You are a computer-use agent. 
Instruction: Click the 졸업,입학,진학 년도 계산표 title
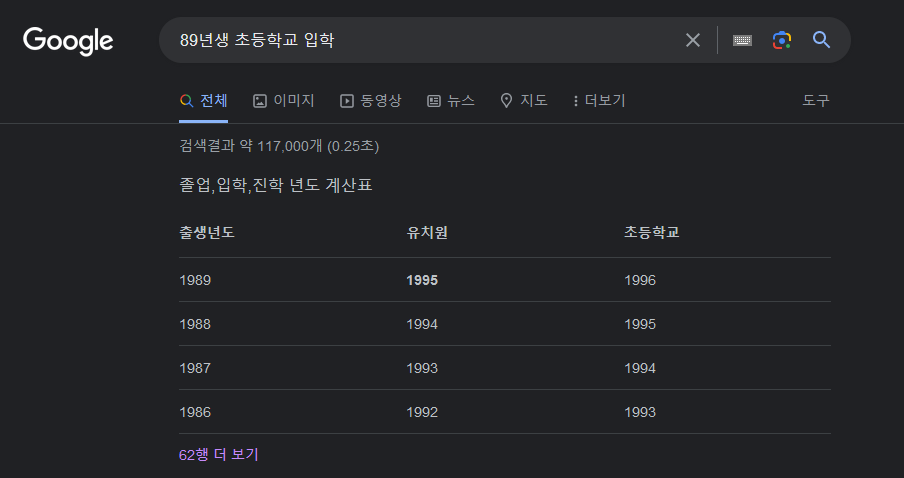click(275, 185)
